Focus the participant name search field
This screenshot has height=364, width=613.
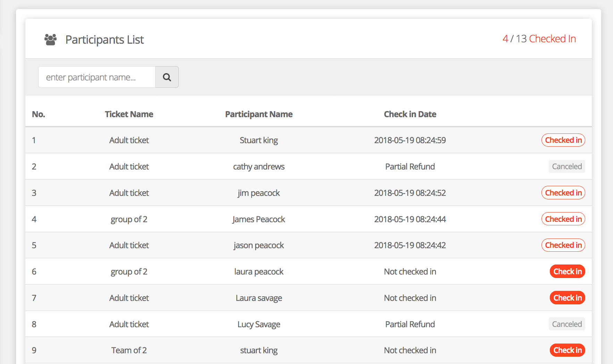point(97,77)
